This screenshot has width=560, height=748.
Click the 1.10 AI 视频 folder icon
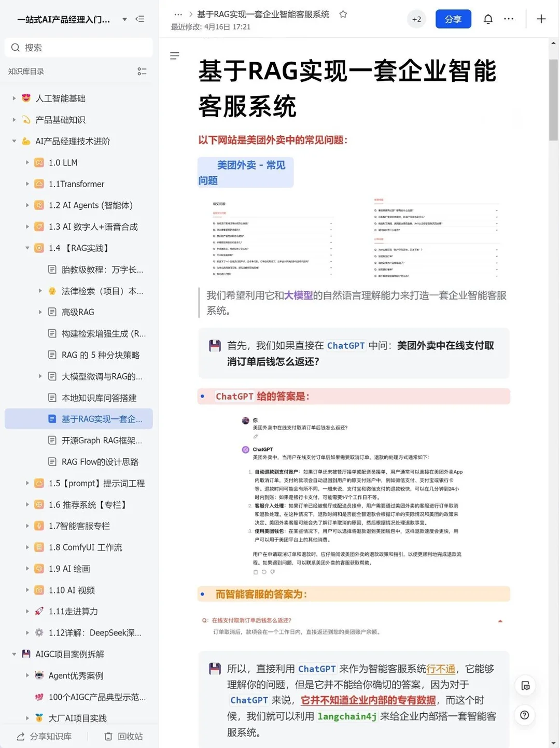[x=39, y=590]
